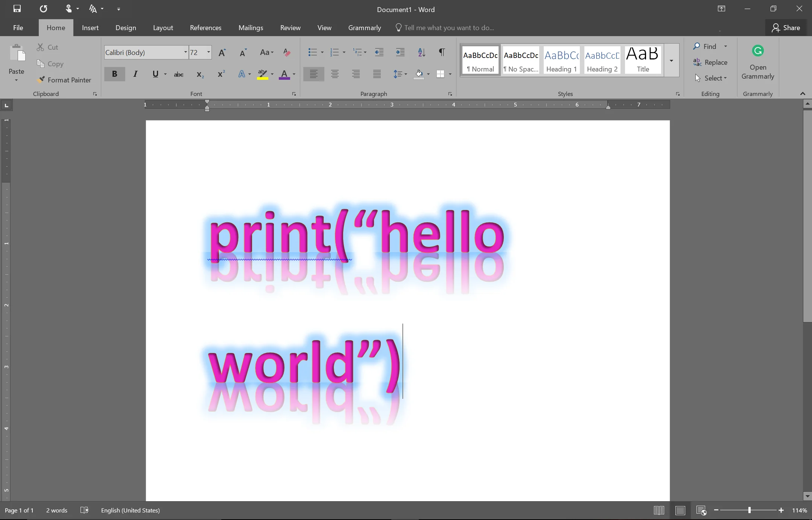Open the font size dropdown arrow
Image resolution: width=812 pixels, height=520 pixels.
click(208, 52)
